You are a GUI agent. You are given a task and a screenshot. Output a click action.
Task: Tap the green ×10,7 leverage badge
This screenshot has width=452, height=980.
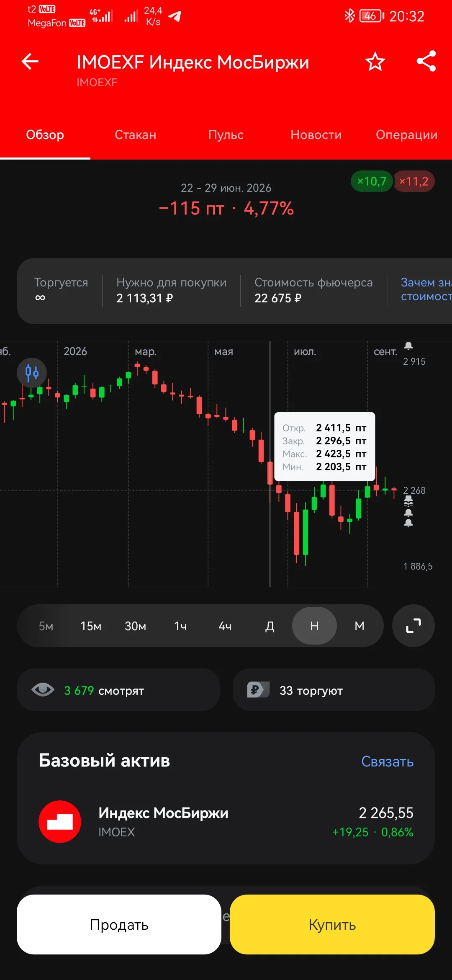coord(372,181)
